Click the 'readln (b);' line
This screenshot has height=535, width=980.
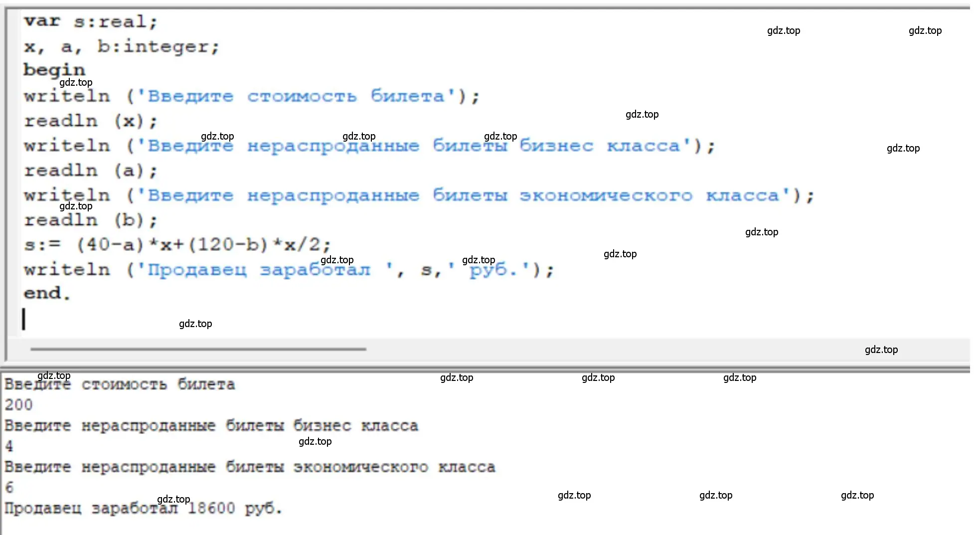point(90,220)
